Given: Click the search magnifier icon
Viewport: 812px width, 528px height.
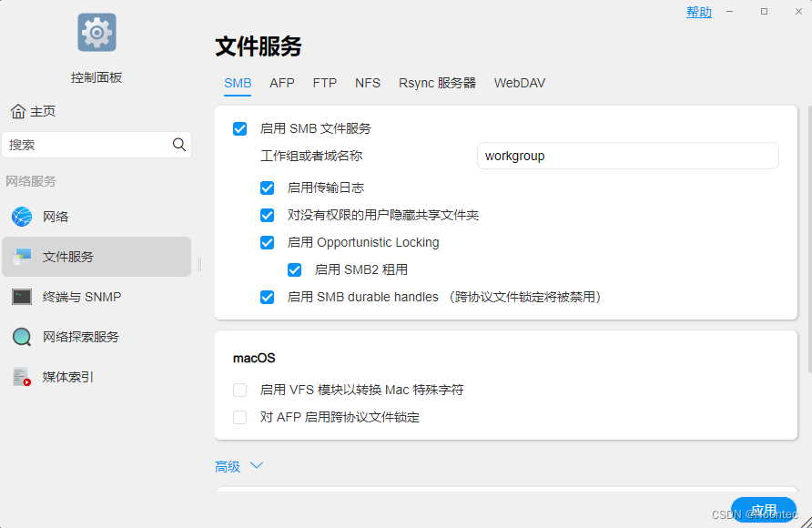Looking at the screenshot, I should pos(179,144).
